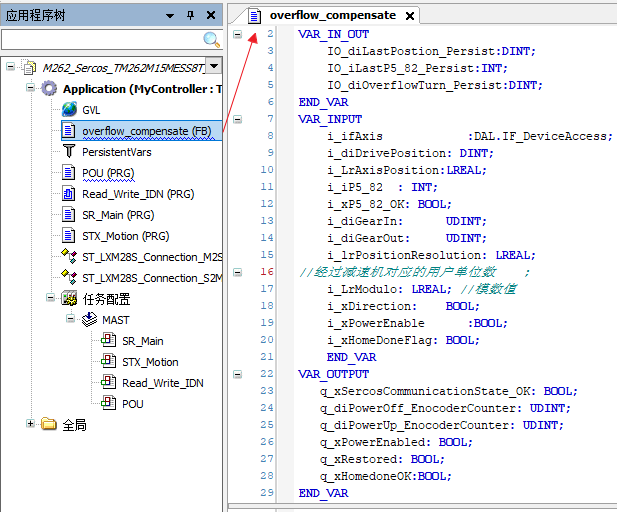Click the PersistentVars icon in tree
The width and height of the screenshot is (617, 512).
coord(69,151)
